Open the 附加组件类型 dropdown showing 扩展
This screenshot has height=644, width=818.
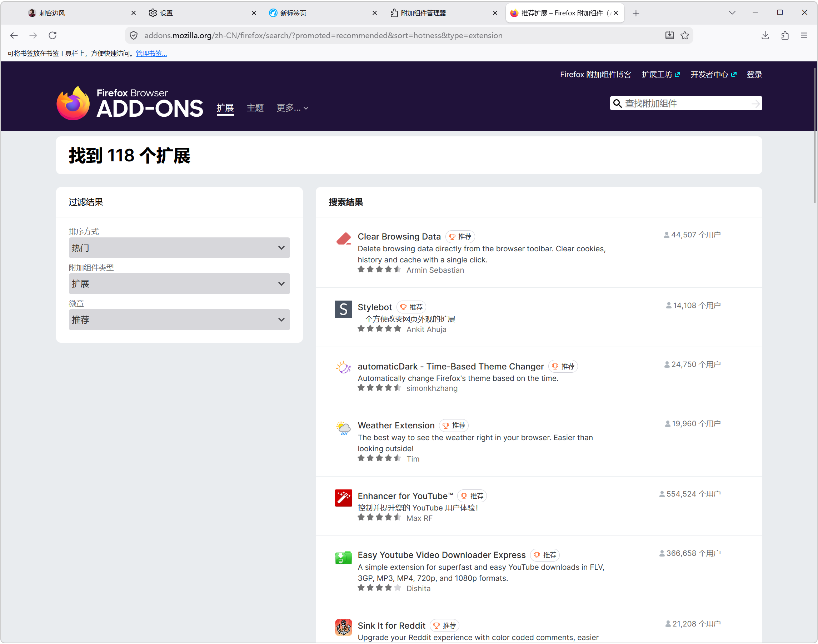point(179,283)
